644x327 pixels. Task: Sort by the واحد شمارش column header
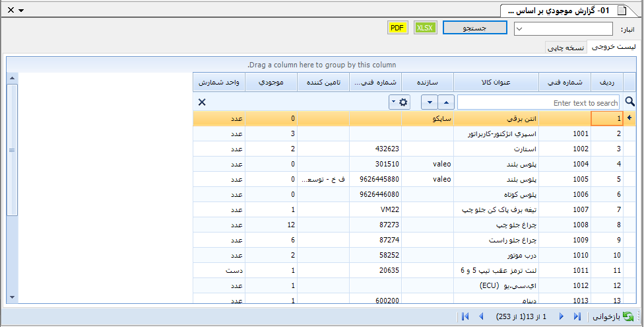point(219,83)
